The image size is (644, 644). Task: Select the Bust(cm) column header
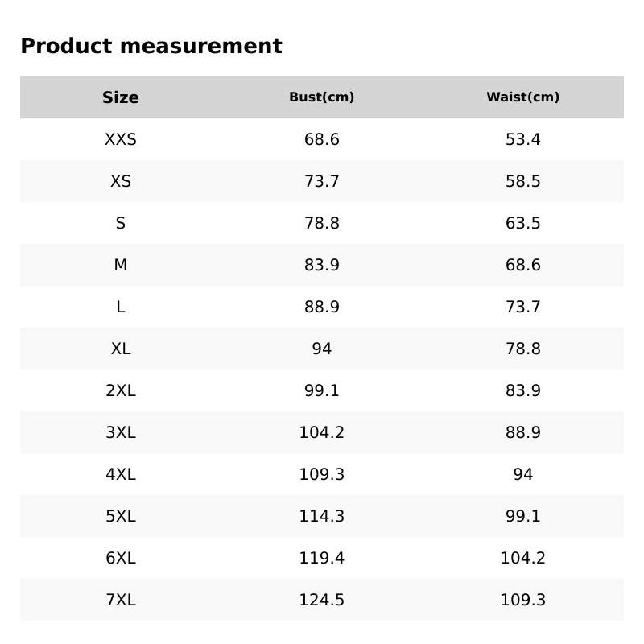(322, 97)
